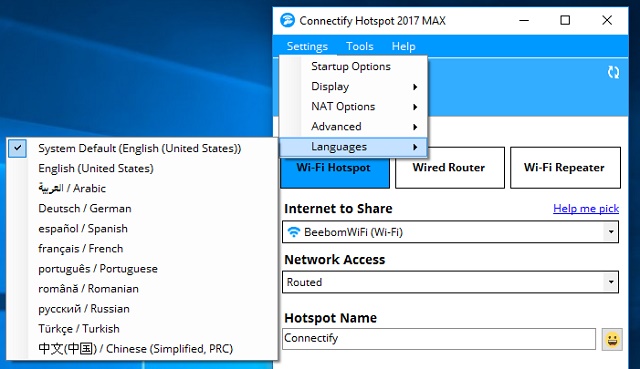This screenshot has height=369, width=640.
Task: Maximize the Connectify Hotspot window
Action: pos(565,20)
